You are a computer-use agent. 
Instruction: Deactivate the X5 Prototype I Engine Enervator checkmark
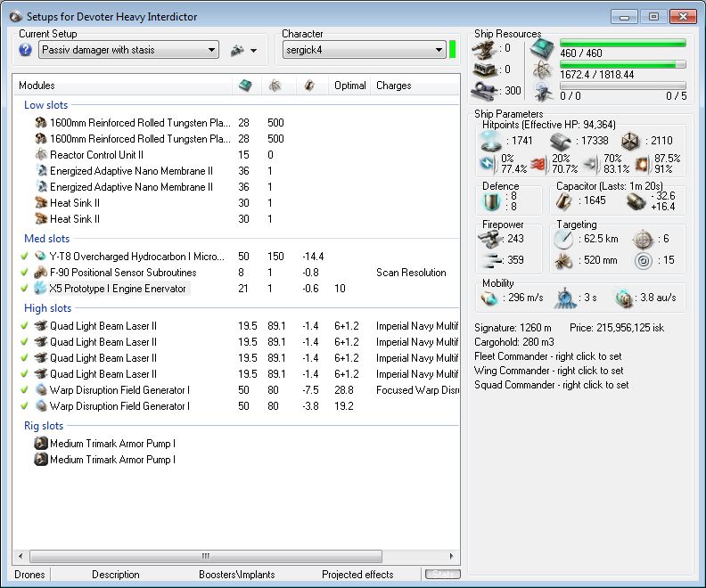pos(24,289)
